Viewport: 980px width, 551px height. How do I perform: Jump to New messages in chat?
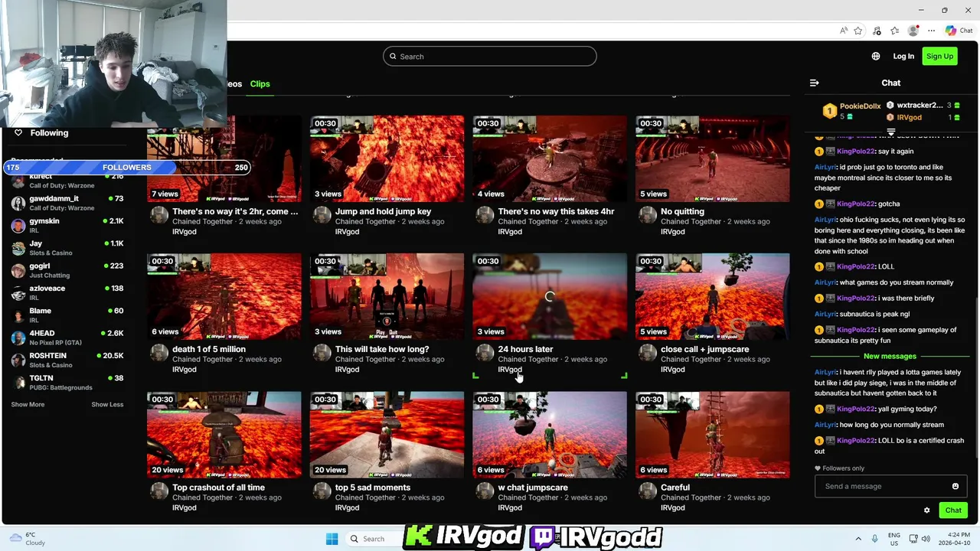tap(890, 356)
